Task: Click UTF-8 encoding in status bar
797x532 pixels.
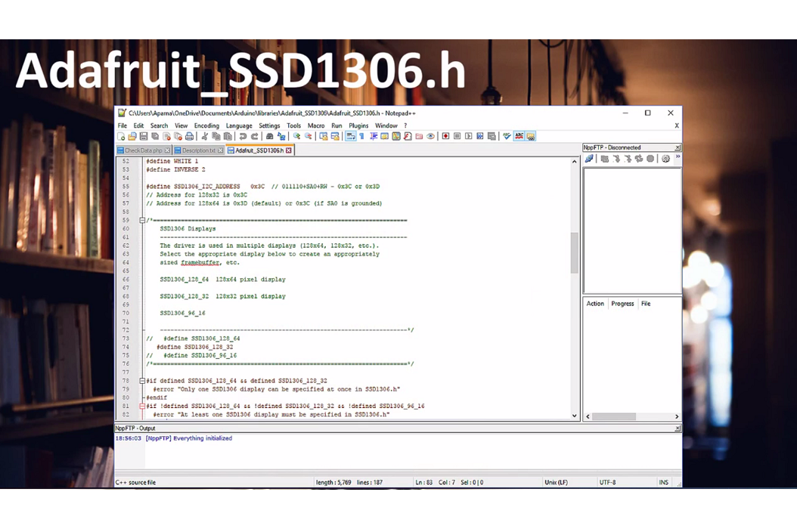Action: 607,482
